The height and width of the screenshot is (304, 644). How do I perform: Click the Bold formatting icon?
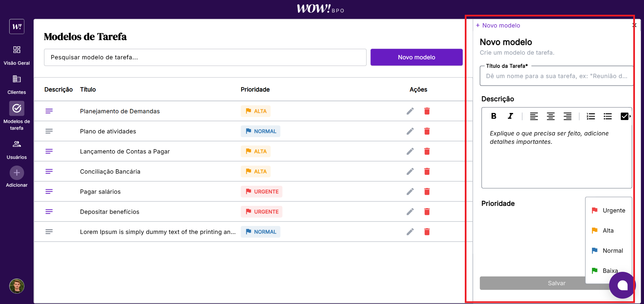[x=494, y=116]
